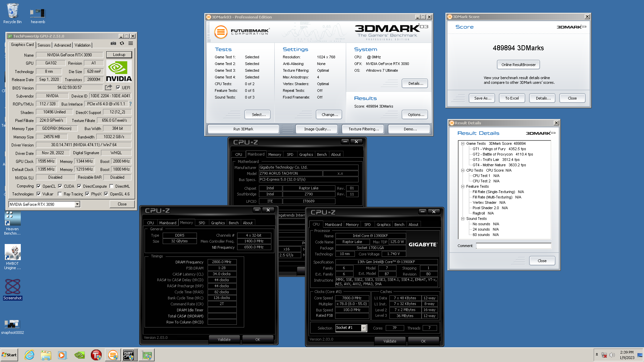Toggle the UEFI checkbox
Screen dimensions: 644x362
[x=118, y=88]
